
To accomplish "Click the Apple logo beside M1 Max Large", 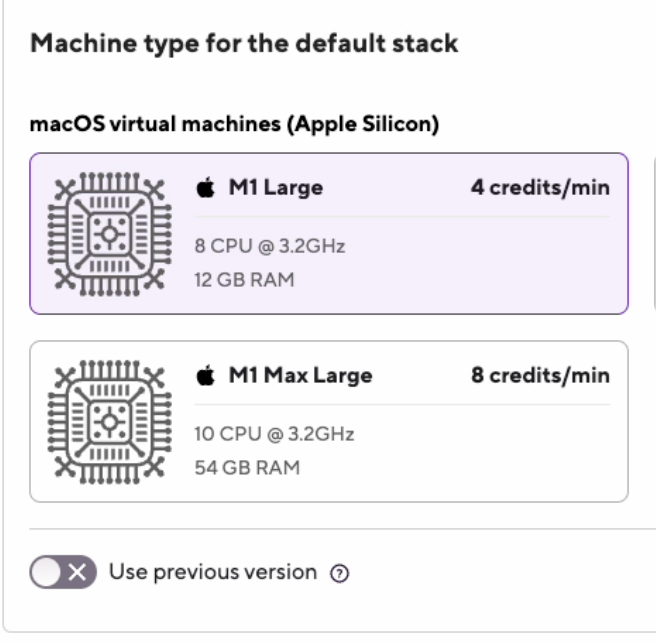I will 205,376.
